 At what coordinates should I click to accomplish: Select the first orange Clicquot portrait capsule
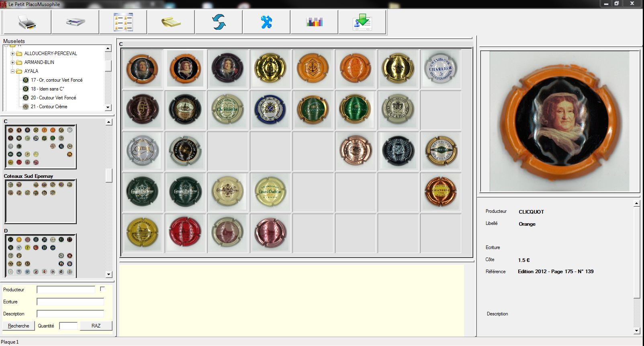tap(143, 69)
